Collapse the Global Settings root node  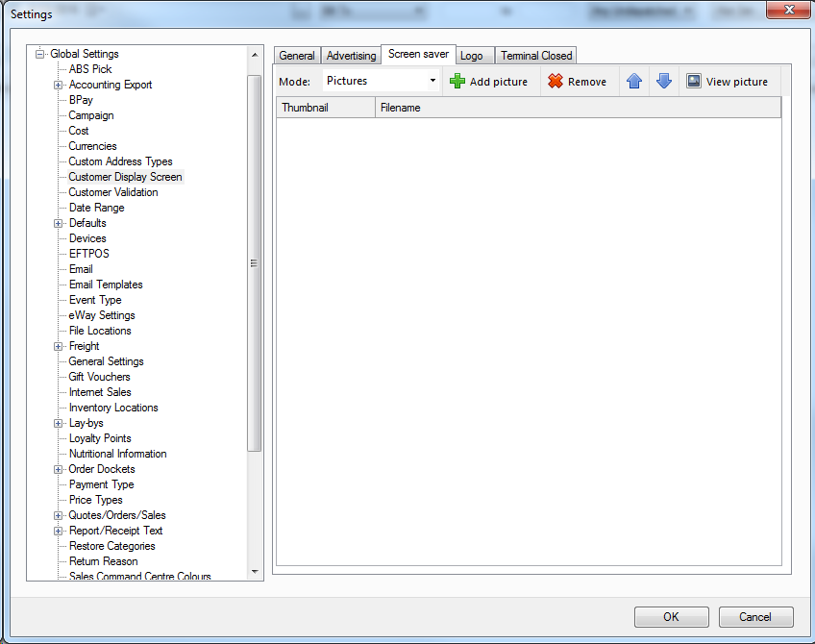40,54
